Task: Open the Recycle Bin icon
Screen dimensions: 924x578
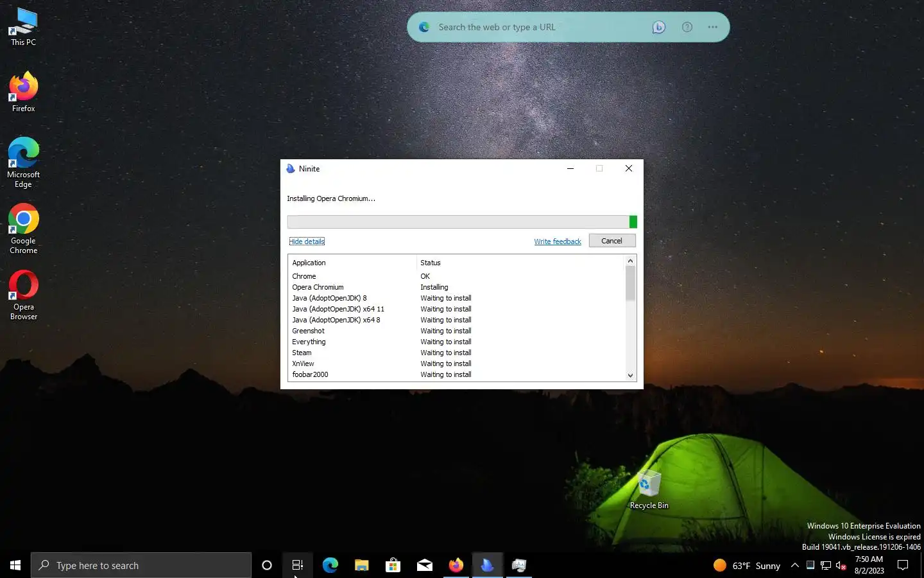Action: (x=649, y=489)
